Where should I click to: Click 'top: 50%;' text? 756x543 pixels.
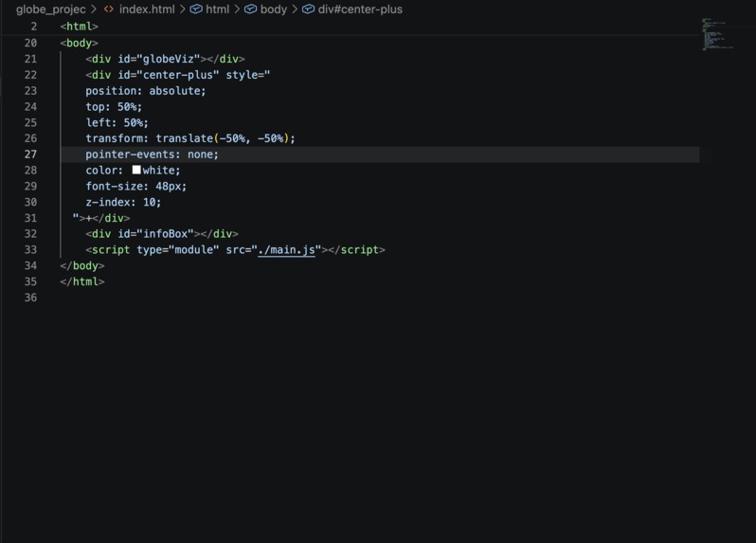114,106
